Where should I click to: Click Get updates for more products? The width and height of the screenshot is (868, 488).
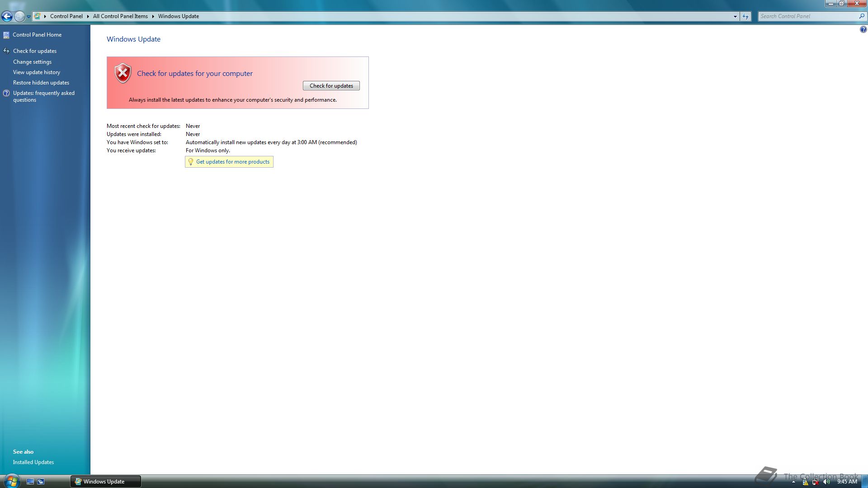coord(233,162)
